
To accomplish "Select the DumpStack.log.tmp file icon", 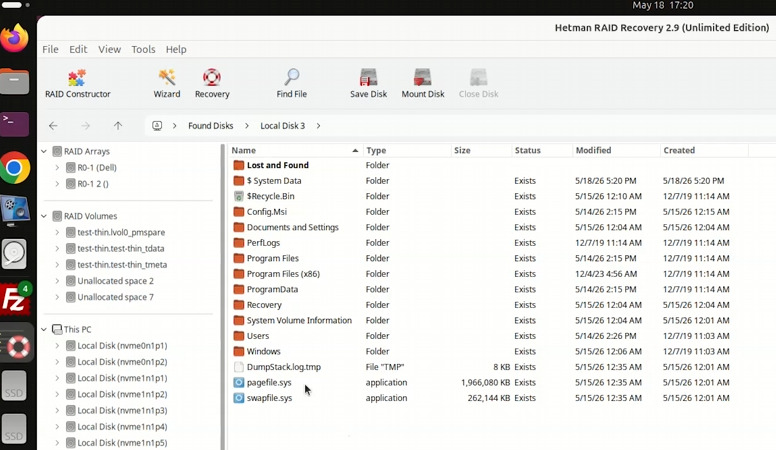I will (239, 367).
